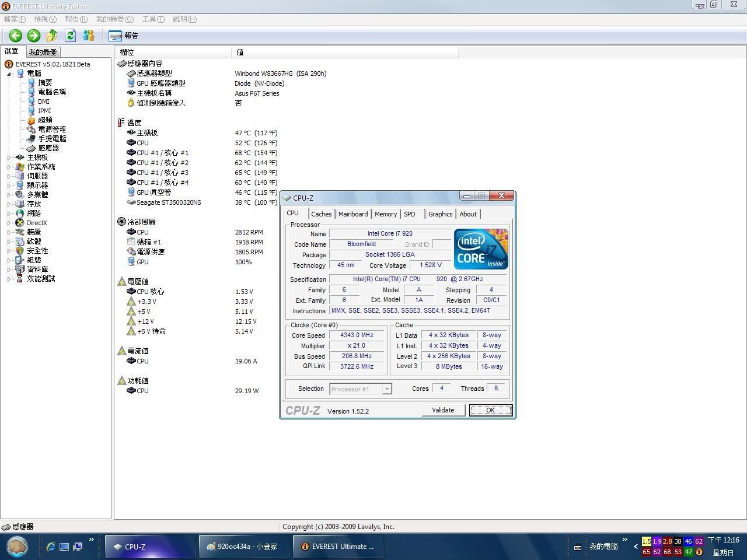
Task: Select 感應器 sensor item in tree
Action: [48, 148]
